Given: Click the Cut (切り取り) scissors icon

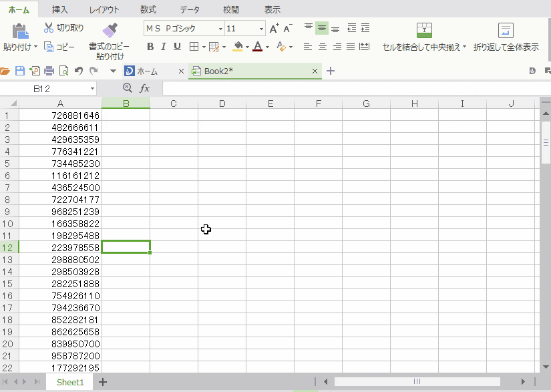Looking at the screenshot, I should click(x=49, y=28).
